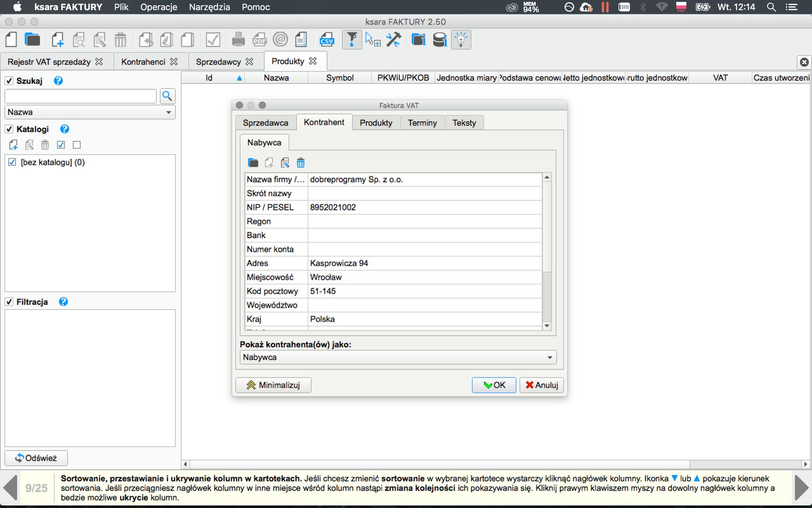Image resolution: width=812 pixels, height=508 pixels.
Task: Open the blue folder toolbar icon
Action: (32, 40)
